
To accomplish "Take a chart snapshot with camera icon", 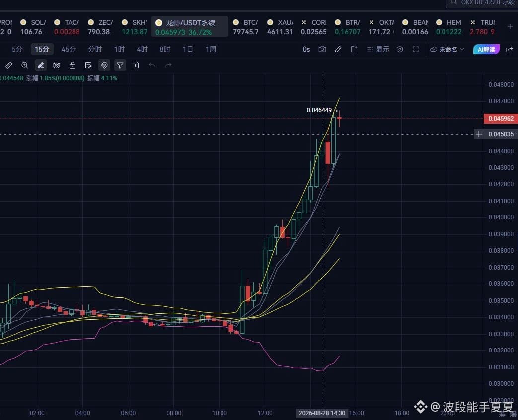I will (322, 49).
